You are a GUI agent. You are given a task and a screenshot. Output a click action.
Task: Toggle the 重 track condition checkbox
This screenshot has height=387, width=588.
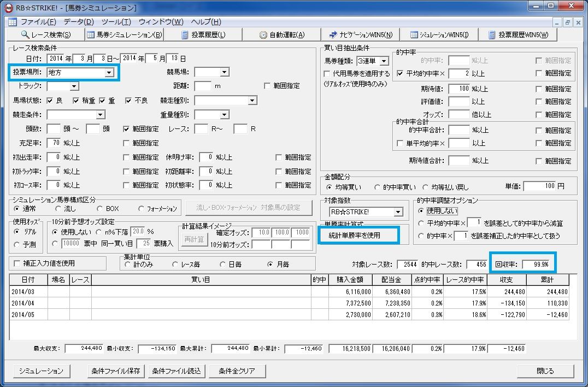(x=102, y=101)
